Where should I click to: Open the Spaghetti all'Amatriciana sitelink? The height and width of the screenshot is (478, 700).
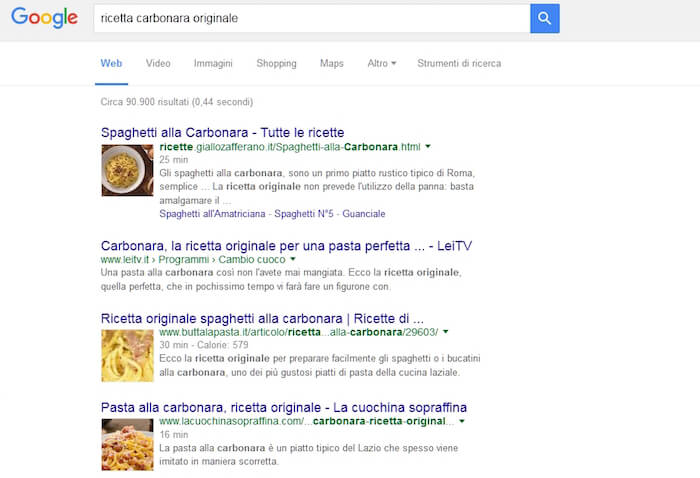212,214
